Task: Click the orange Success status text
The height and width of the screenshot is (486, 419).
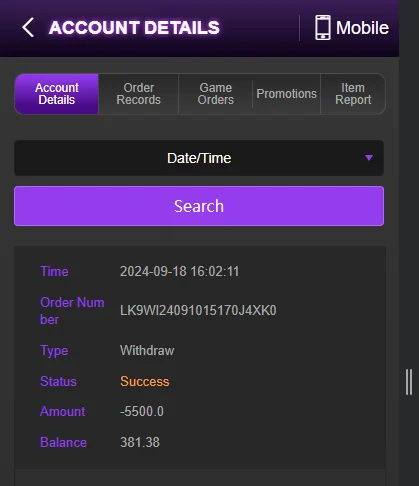Action: pos(145,381)
